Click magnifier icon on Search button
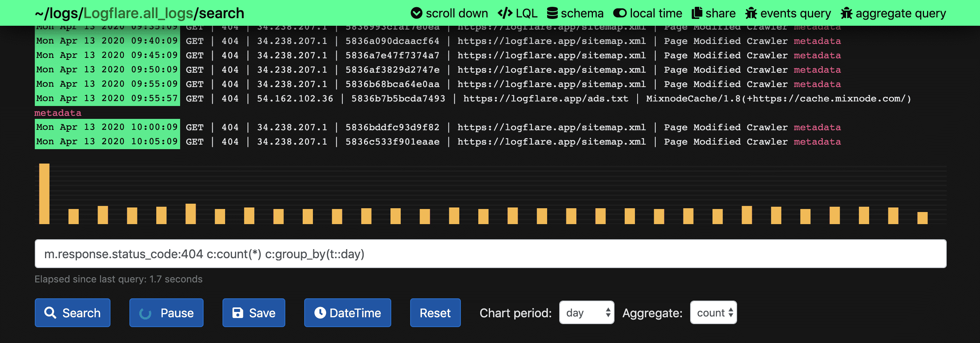 point(50,313)
